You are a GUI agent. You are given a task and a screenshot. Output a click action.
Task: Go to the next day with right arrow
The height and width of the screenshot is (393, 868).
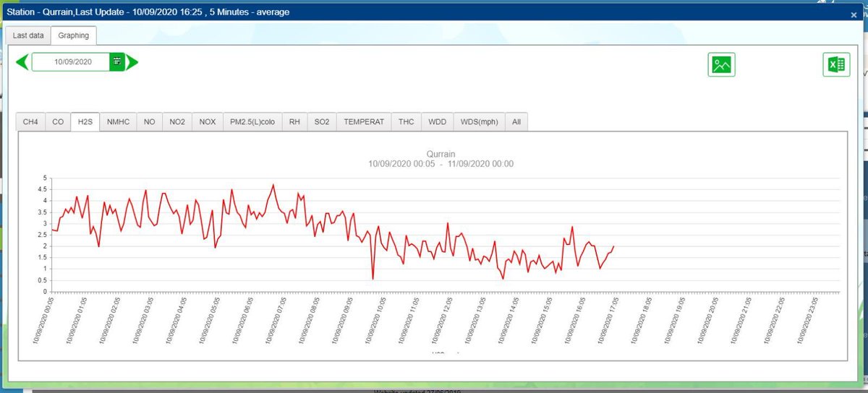pos(132,62)
